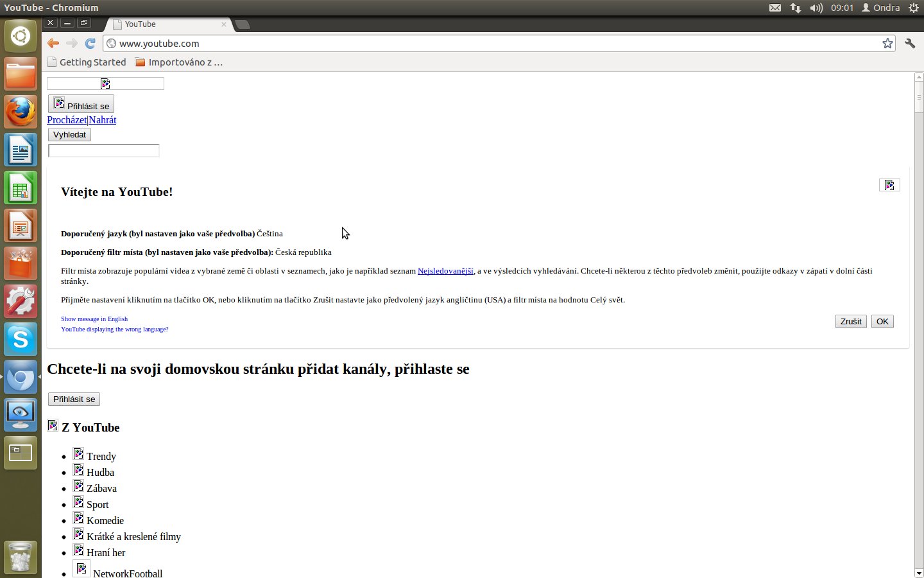This screenshot has width=924, height=578.
Task: Close the welcome box via broken image icon
Action: [889, 185]
